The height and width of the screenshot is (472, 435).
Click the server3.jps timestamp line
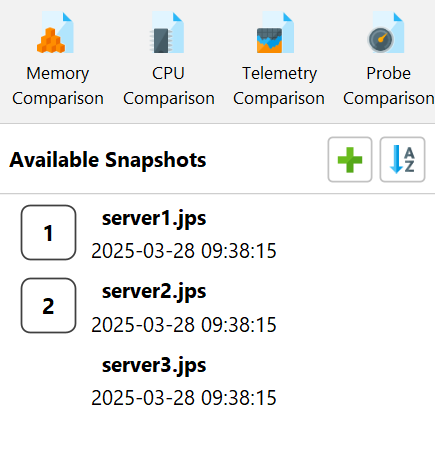pos(184,398)
